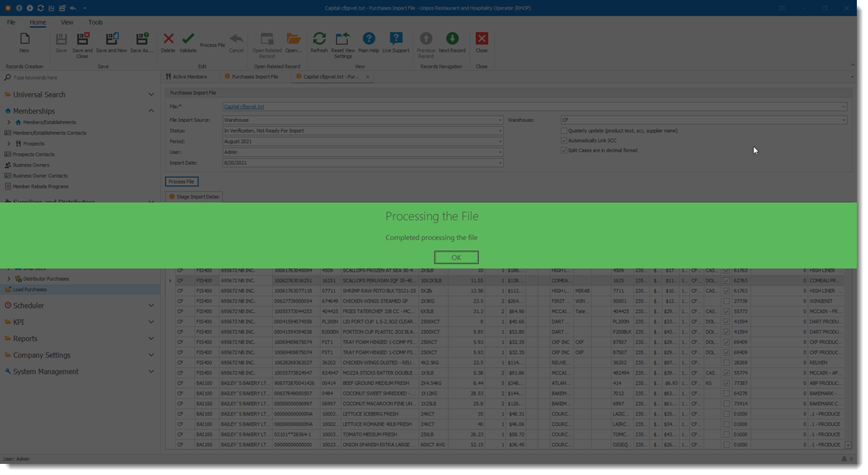The height and width of the screenshot is (475, 868).
Task: Click the red Delete icon
Action: pos(168,40)
